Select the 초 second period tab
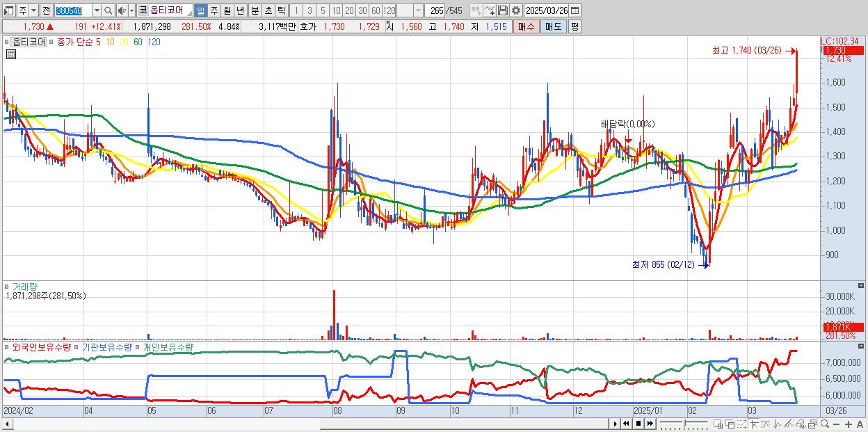This screenshot has height=432, width=868. point(268,10)
